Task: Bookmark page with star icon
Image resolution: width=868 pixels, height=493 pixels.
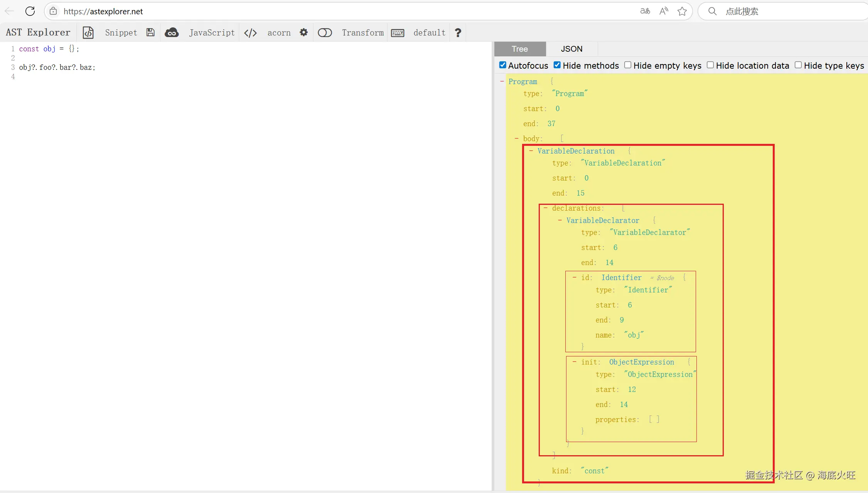Action: point(682,11)
